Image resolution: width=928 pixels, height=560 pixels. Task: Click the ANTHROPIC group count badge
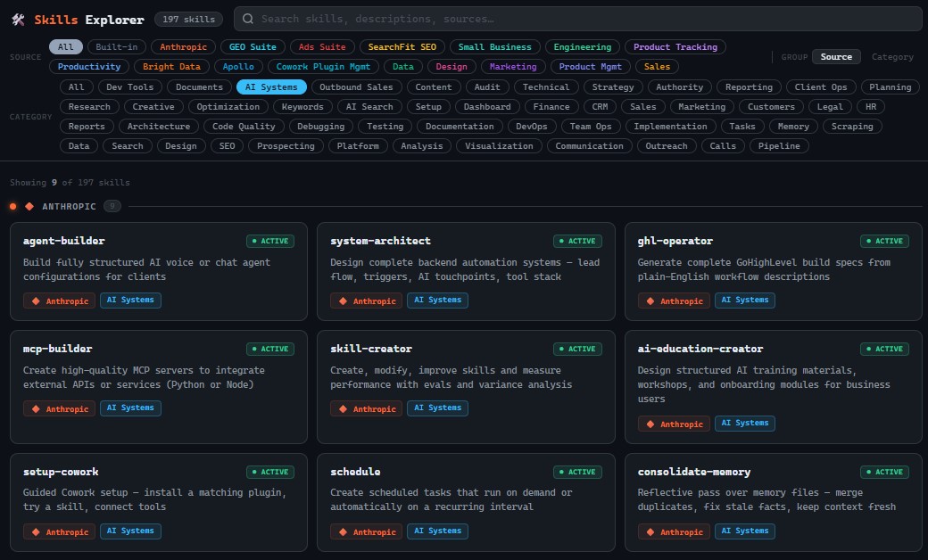click(x=112, y=206)
